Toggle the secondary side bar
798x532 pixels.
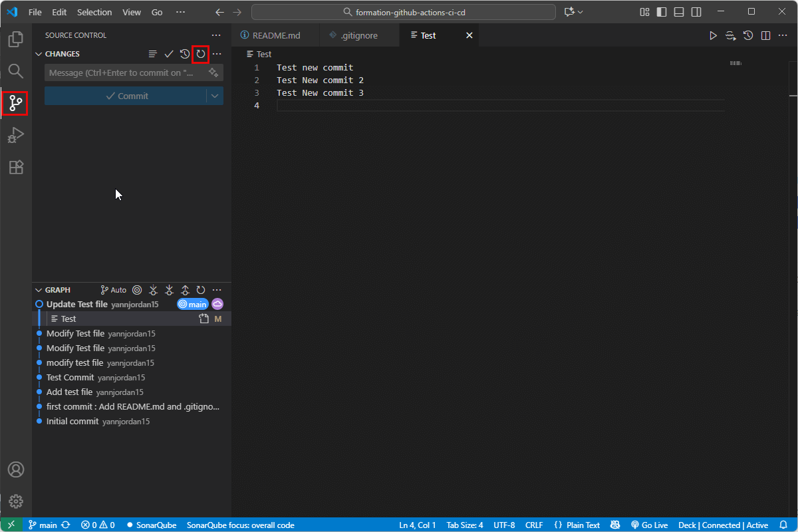pyautogui.click(x=696, y=12)
